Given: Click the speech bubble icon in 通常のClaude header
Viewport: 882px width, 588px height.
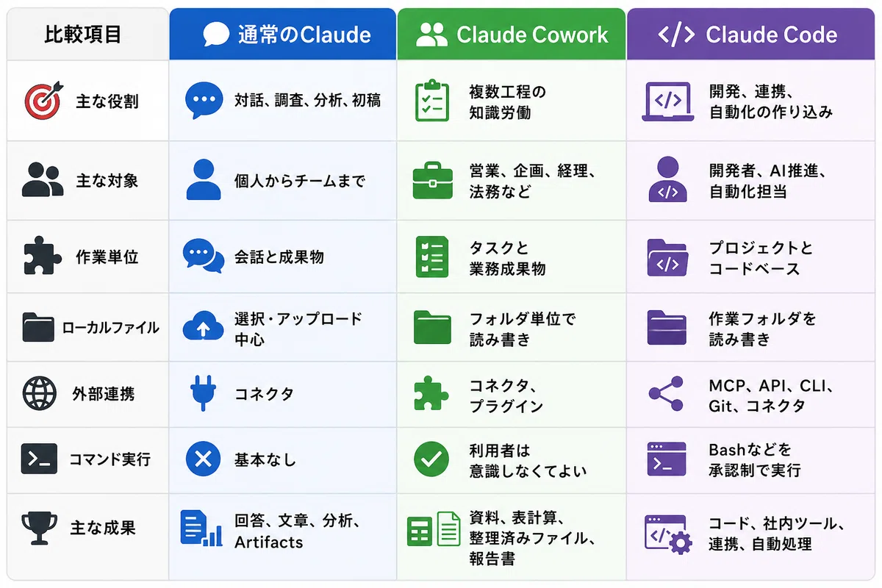Looking at the screenshot, I should [x=216, y=35].
